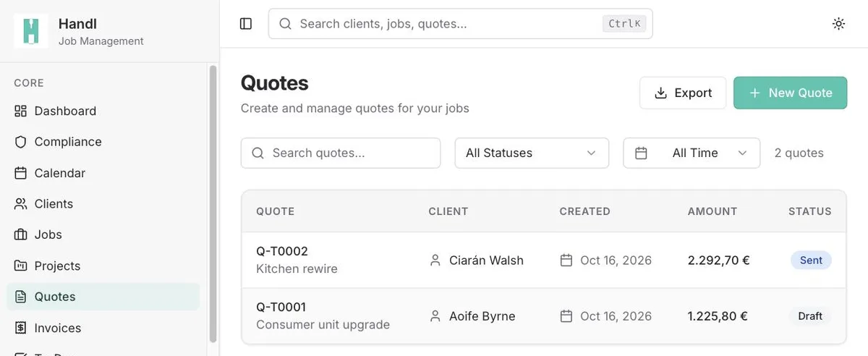Click person icon beside Aoife Byrne
868x356 pixels.
coord(435,316)
